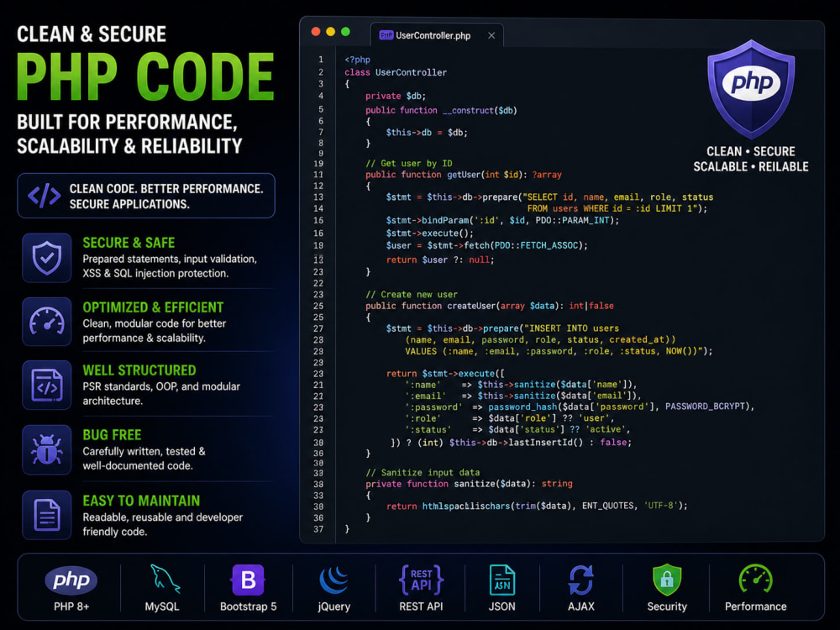Click the 'PHP 8+' label
The image size is (840, 630).
pos(71,606)
